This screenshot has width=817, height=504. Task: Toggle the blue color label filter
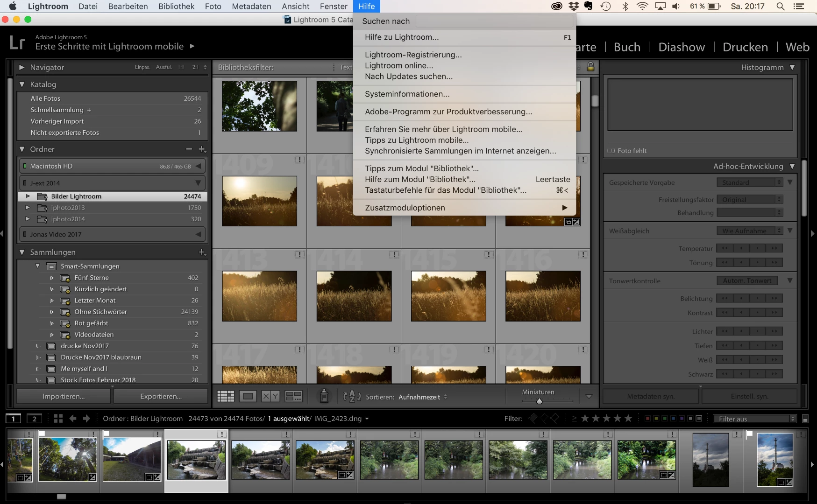tap(673, 419)
